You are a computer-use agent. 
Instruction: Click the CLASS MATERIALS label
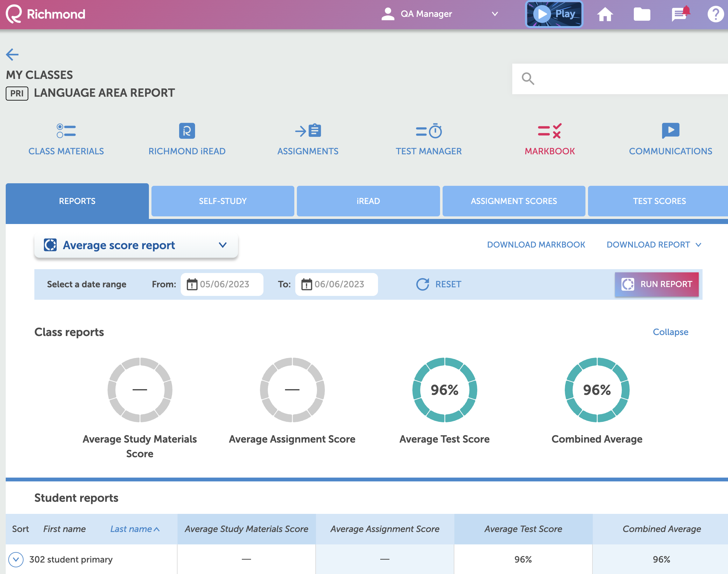66,151
